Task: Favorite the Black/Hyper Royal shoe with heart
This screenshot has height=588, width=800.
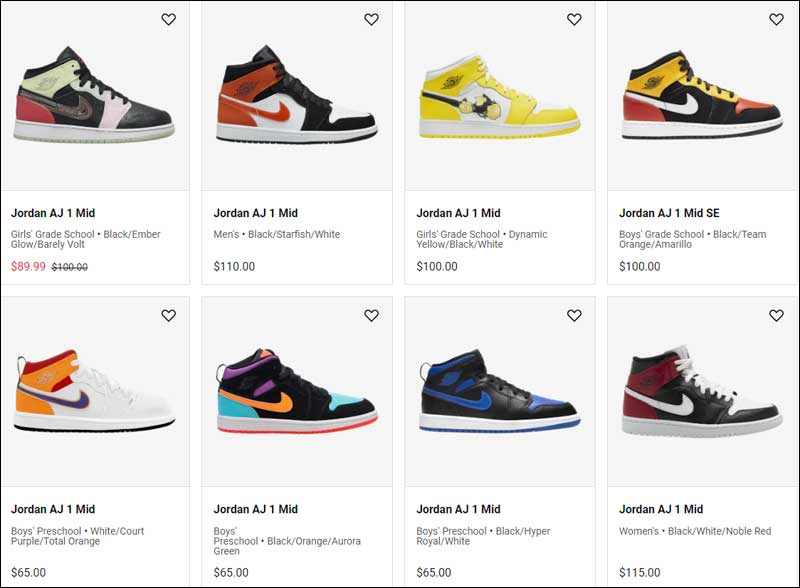Action: 574,315
